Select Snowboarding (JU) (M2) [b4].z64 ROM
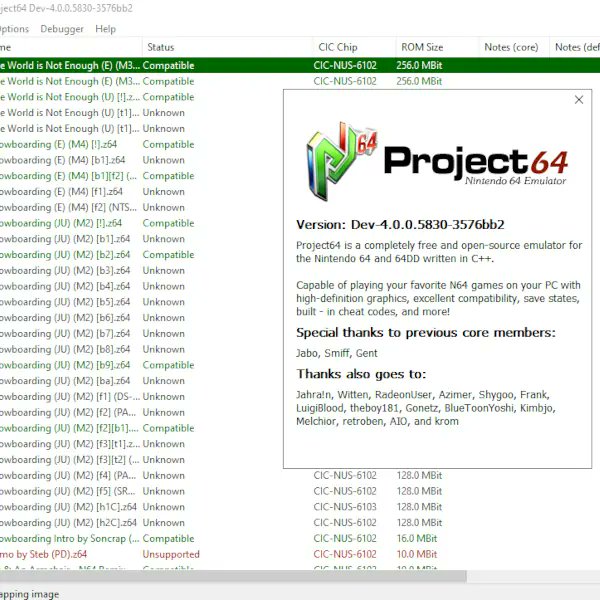This screenshot has width=600, height=600. pos(65,287)
